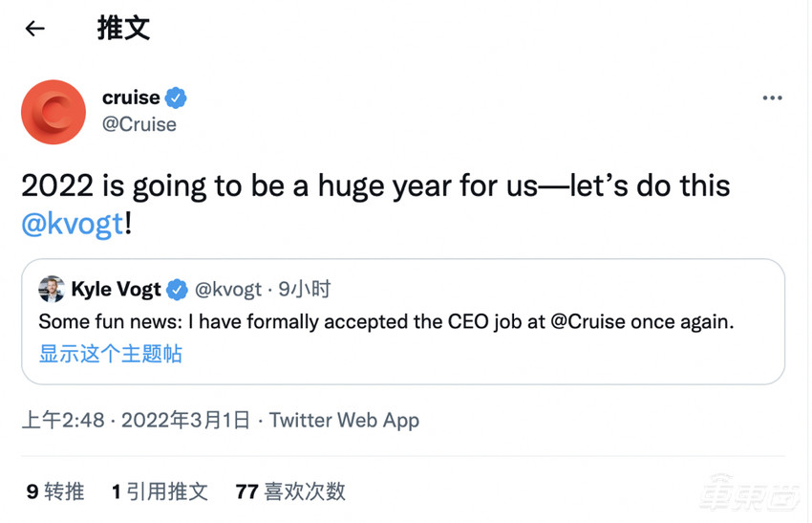View the 77 喜欢次数 likes list
This screenshot has width=812, height=523.
click(290, 491)
